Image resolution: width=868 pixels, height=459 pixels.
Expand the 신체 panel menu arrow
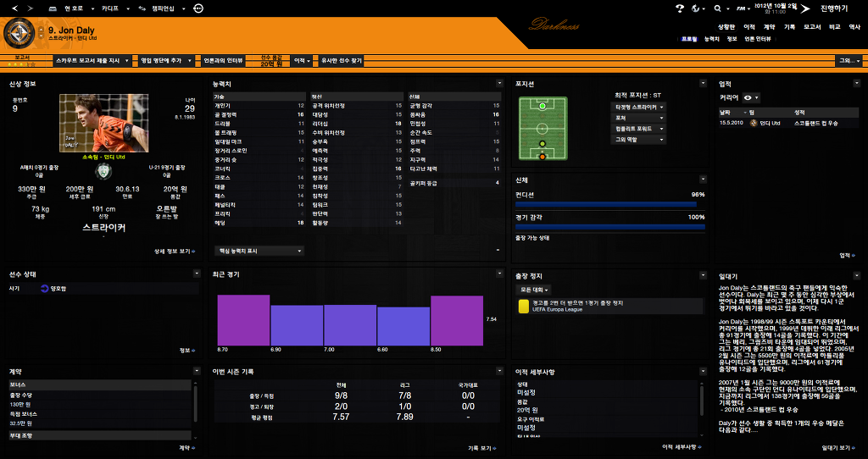[x=703, y=180]
